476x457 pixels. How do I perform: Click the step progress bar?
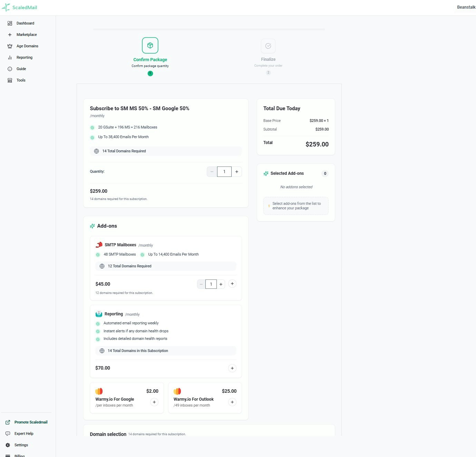point(209,29)
